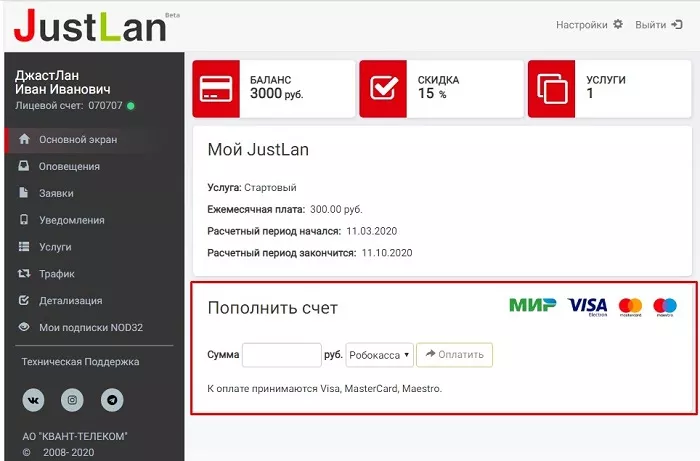700x461 pixels.
Task: Click the Сумма amount input field
Action: [x=281, y=355]
